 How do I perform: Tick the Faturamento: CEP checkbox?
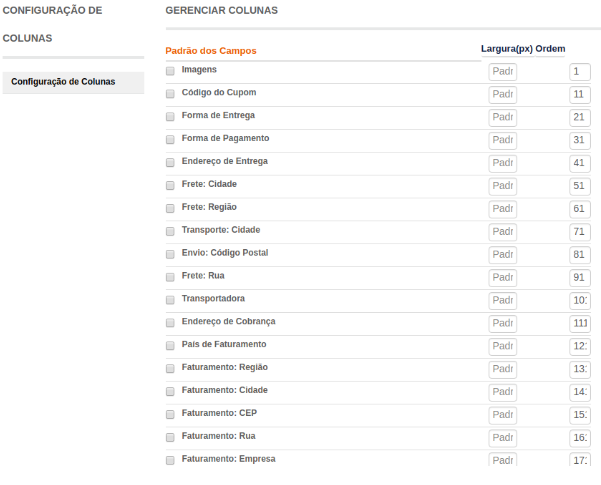click(x=170, y=414)
